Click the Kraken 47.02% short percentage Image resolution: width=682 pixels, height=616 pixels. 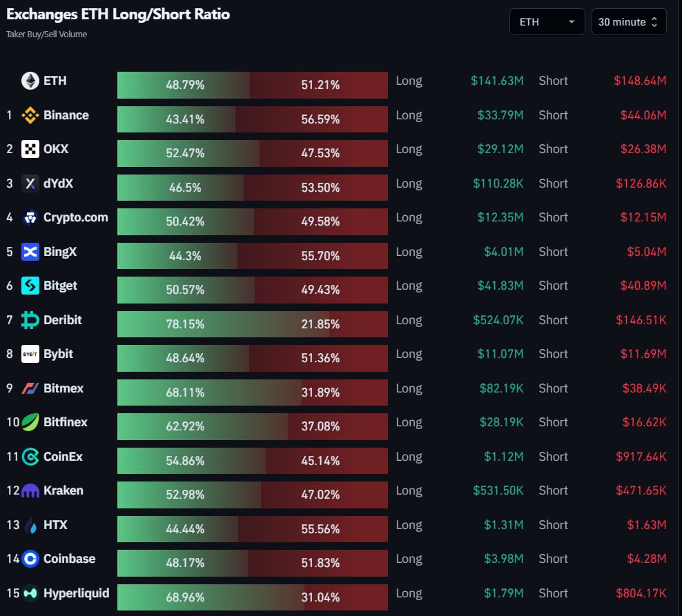[x=320, y=495]
